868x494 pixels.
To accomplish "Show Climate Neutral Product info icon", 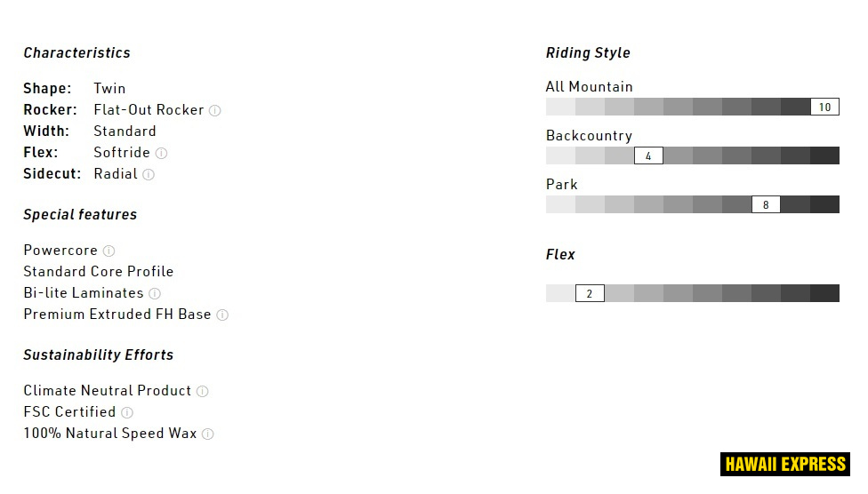I will tap(203, 392).
